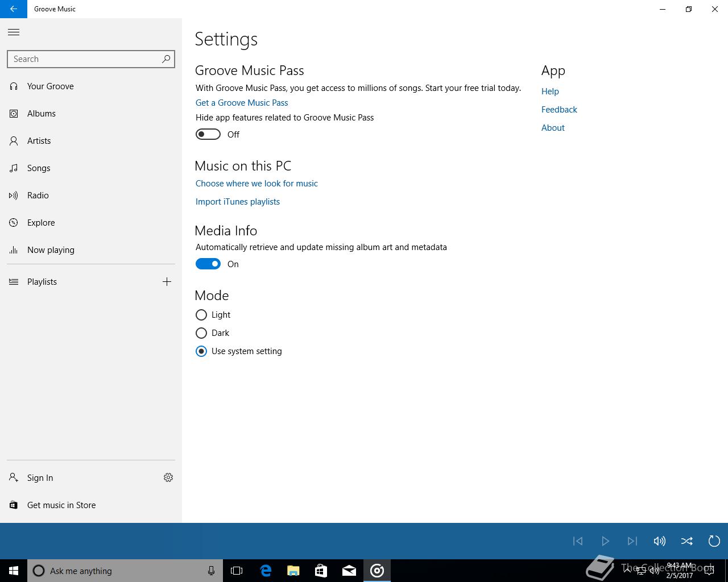Image resolution: width=728 pixels, height=582 pixels.
Task: Toggle Hide app features for Music Pass
Action: [208, 134]
